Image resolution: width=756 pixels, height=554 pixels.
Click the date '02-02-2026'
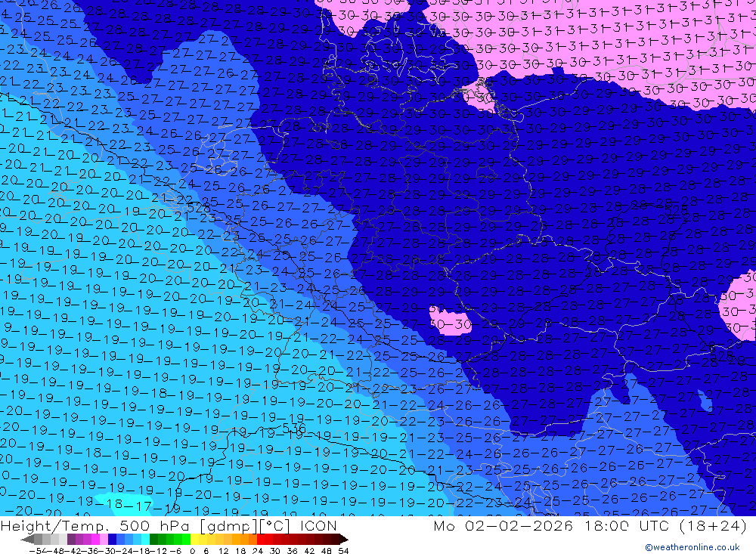519,525
